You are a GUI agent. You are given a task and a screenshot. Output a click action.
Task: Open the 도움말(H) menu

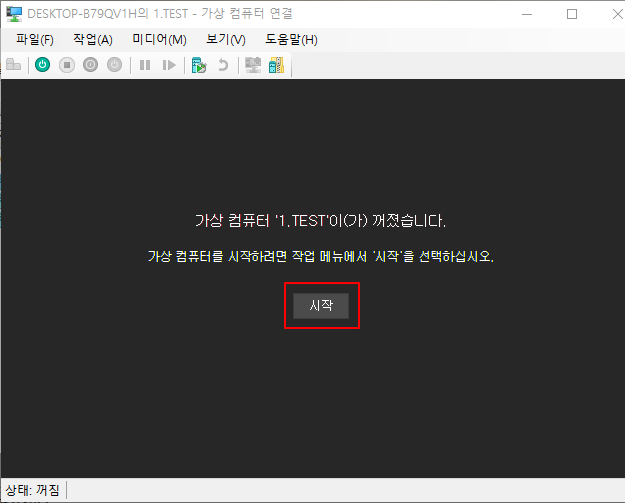(291, 39)
